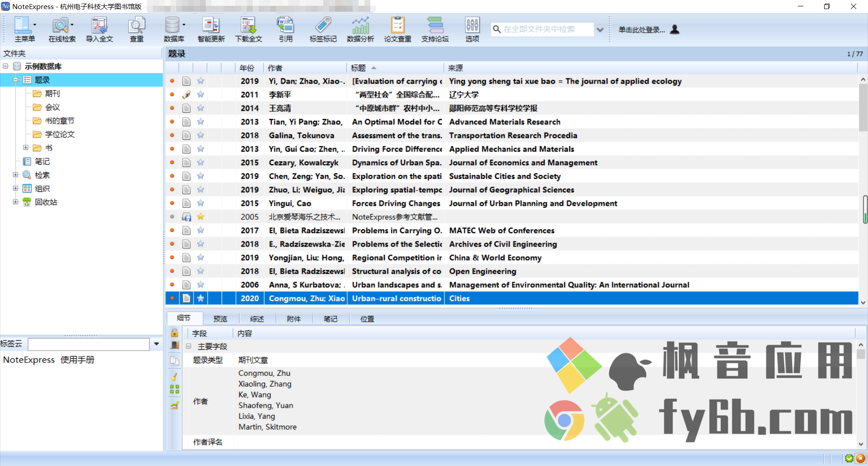The width and height of the screenshot is (868, 466).
Task: Click the lock icon in details panel
Action: tap(175, 333)
